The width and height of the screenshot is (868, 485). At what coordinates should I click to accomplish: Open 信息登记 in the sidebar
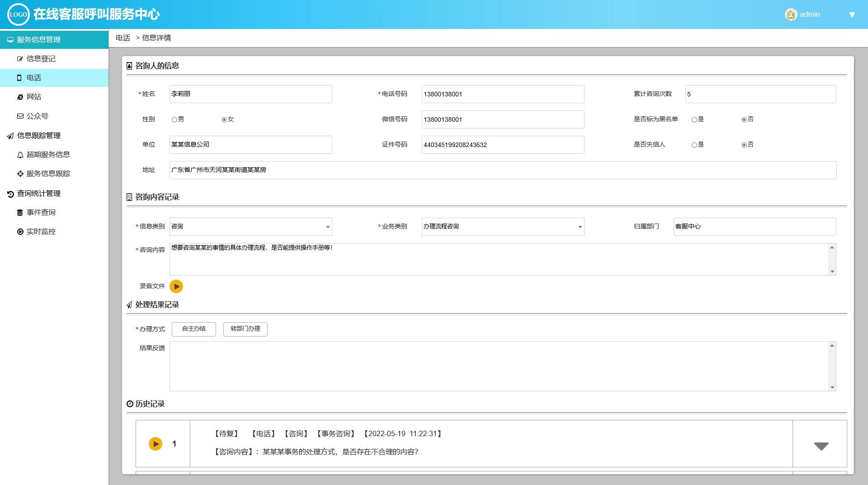(x=41, y=59)
